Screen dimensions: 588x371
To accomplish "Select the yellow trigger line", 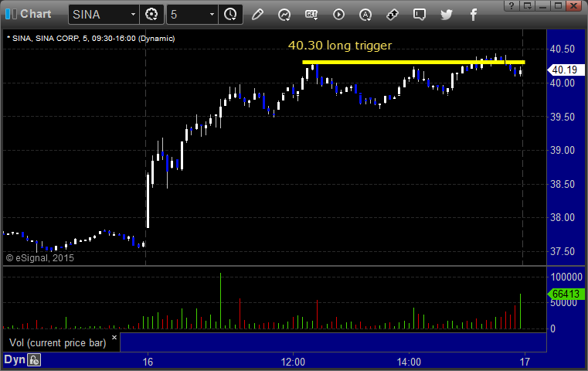I will point(413,63).
